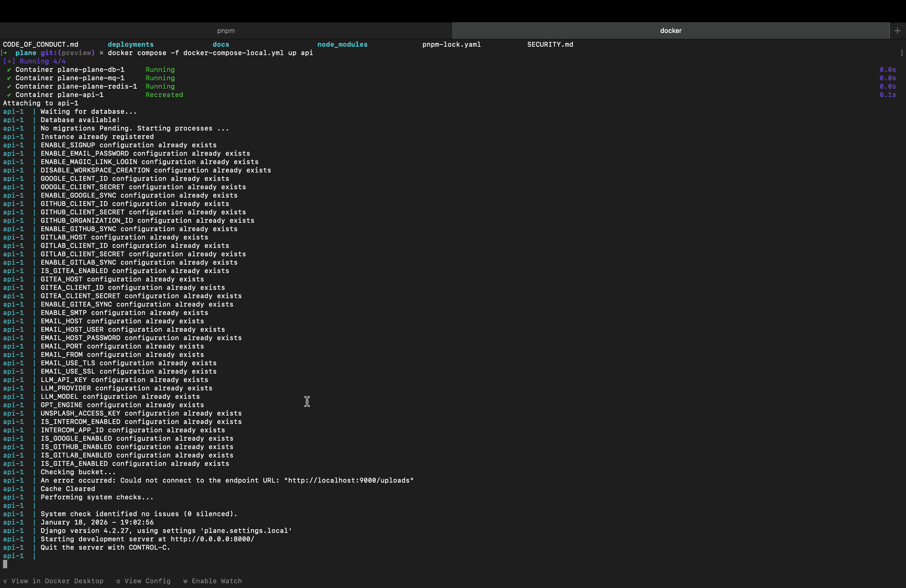Click the LLM_MODEL configuration line
The width and height of the screenshot is (906, 588).
pos(120,396)
